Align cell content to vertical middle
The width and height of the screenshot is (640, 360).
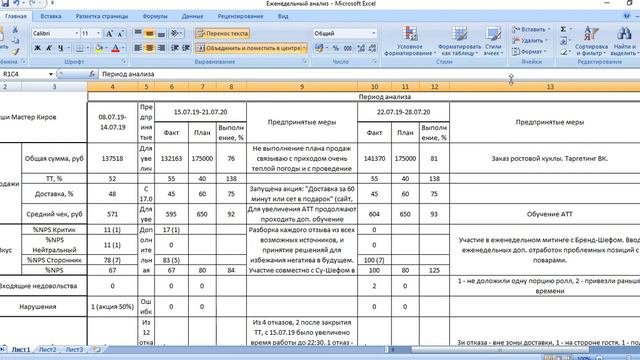pyautogui.click(x=150, y=33)
